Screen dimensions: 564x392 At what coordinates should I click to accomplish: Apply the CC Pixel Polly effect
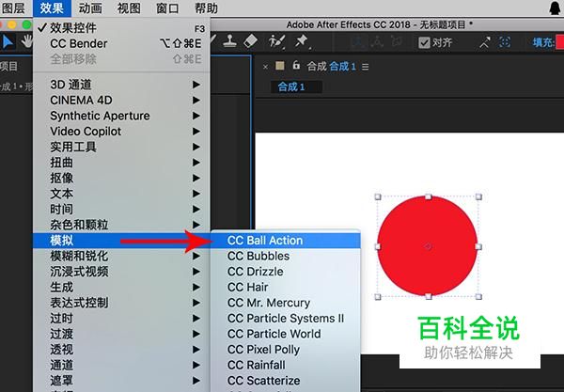tap(285, 350)
